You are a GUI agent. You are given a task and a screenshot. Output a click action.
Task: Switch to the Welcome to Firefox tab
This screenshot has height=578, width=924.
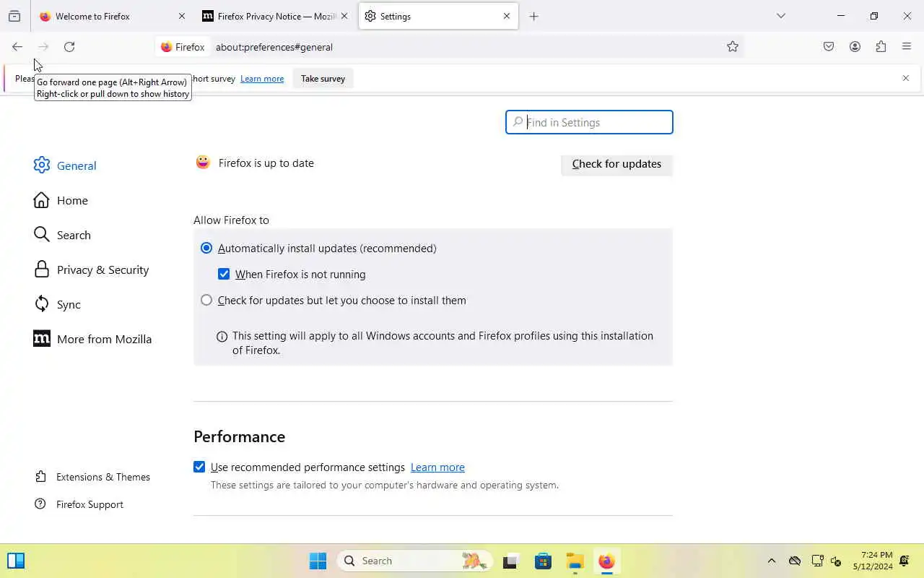(112, 16)
